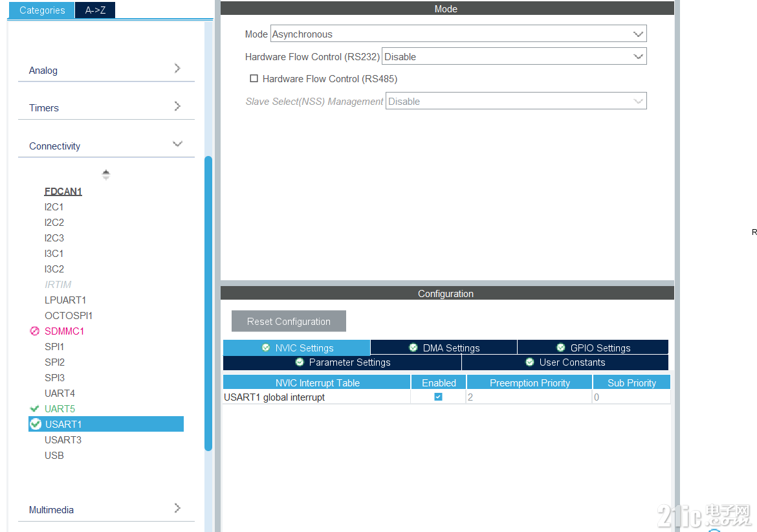Viewport: 757px width, 532px height.
Task: Open the GPIO Settings tab
Action: point(593,348)
